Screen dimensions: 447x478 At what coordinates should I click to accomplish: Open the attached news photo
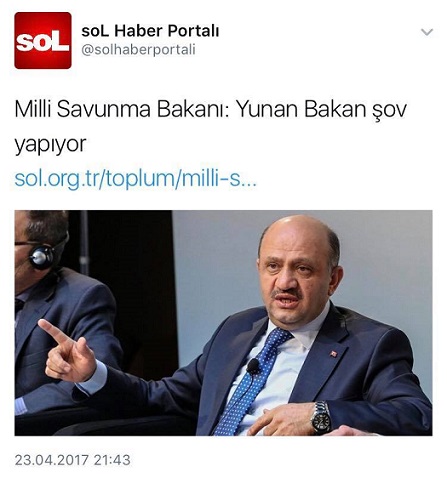(223, 323)
